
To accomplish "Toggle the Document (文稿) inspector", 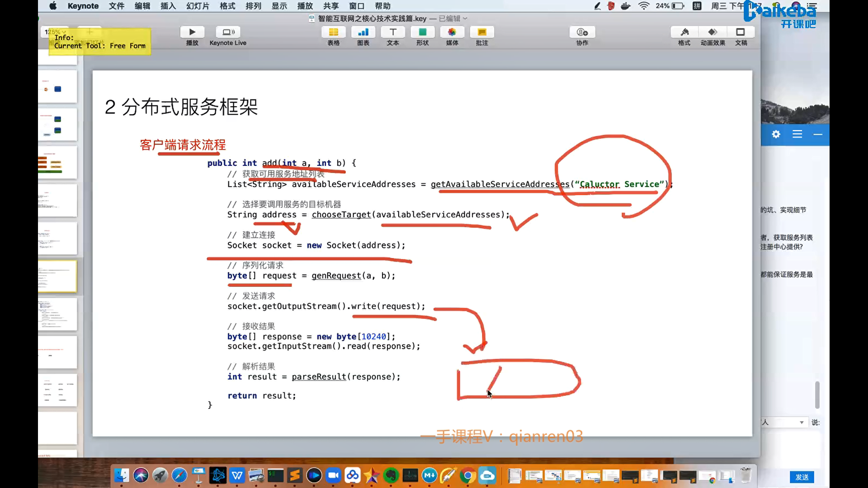I will [x=741, y=33].
